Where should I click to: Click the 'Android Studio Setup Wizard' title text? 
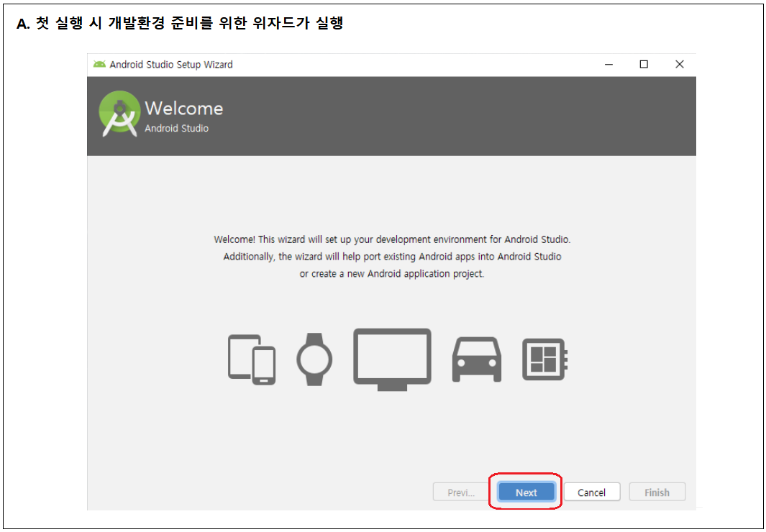tap(171, 65)
